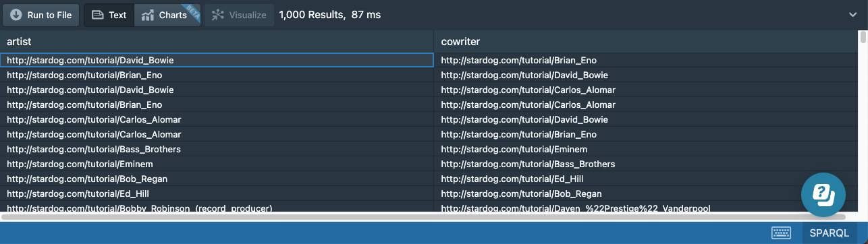The height and width of the screenshot is (244, 868).
Task: Select the first row artist David_Bowie cell
Action: tap(217, 60)
